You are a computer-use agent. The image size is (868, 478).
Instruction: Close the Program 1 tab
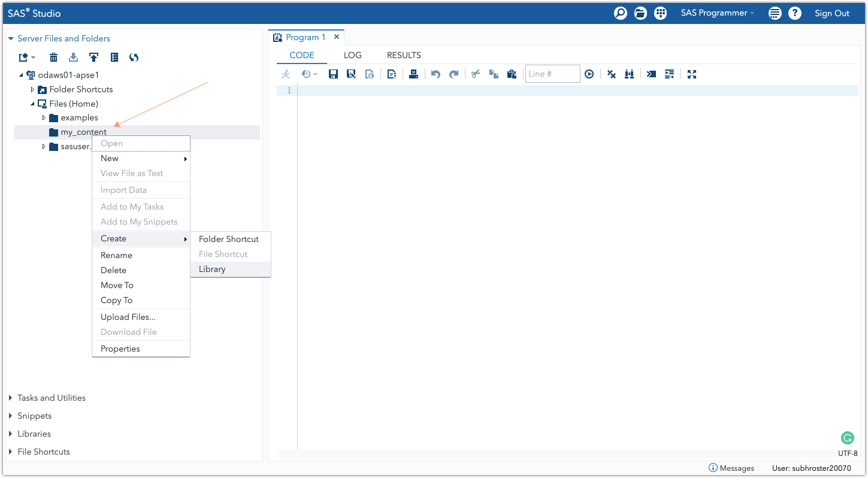click(337, 37)
